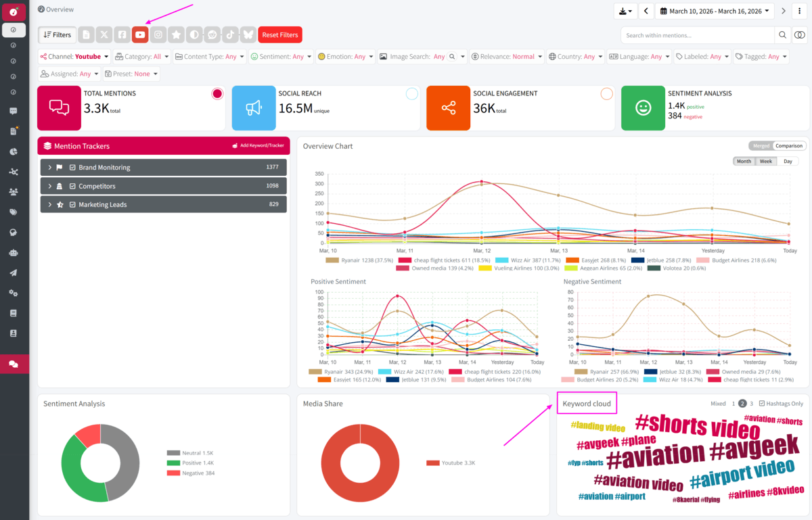Open the people group sidebar icon

point(14,192)
